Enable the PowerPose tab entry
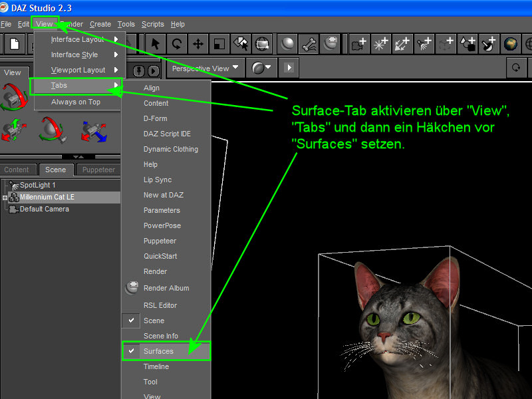 click(x=166, y=225)
